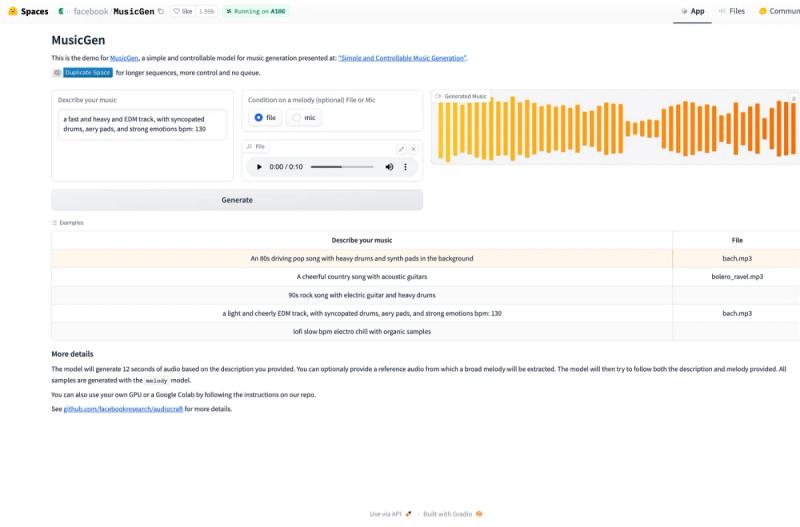The image size is (800, 527).
Task: Click the Describe your music column header
Action: (362, 240)
